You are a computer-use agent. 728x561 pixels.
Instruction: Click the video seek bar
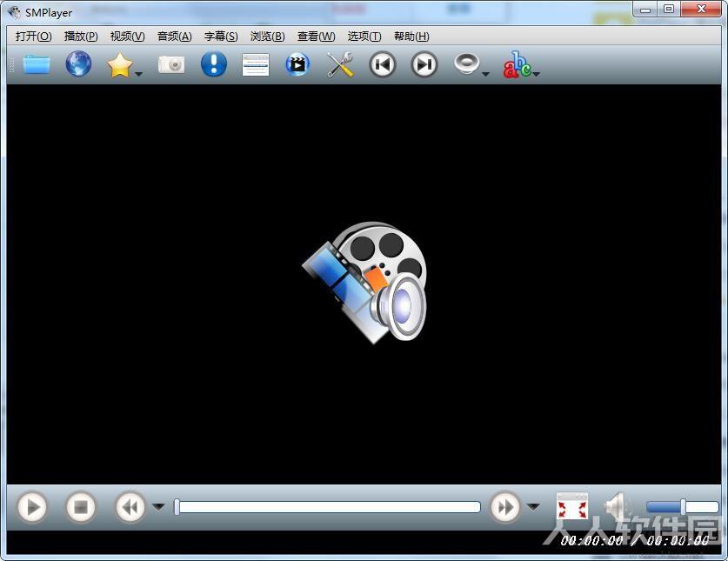(x=327, y=507)
